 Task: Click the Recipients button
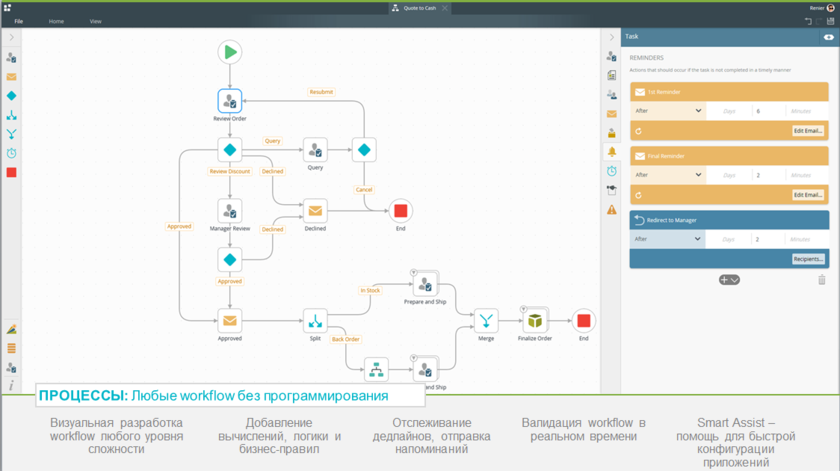point(807,259)
